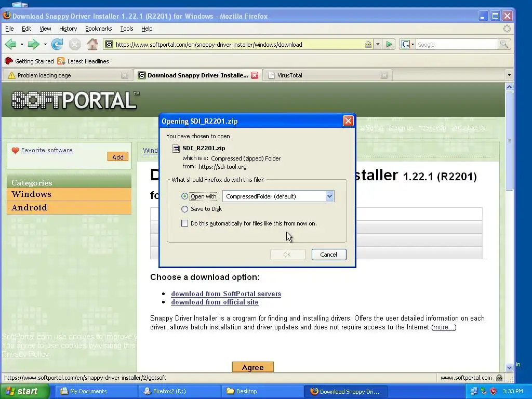Open the Tools menu

pyautogui.click(x=127, y=29)
